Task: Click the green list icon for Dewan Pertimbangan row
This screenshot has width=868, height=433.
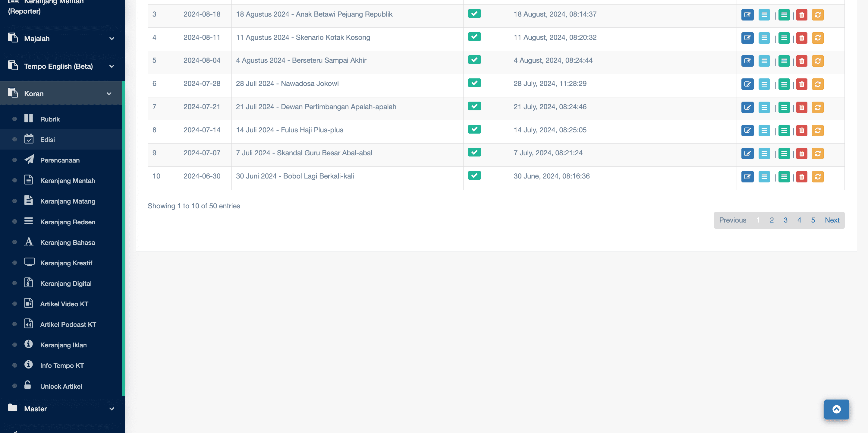Action: pos(784,108)
